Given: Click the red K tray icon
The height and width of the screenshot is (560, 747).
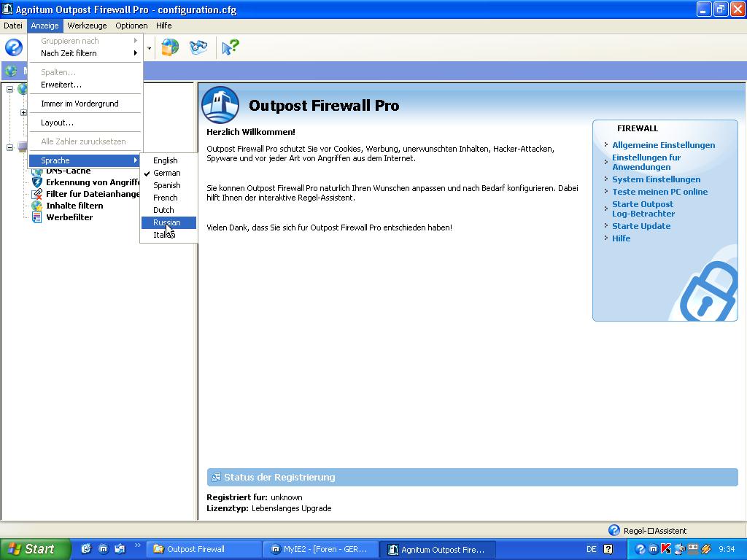Looking at the screenshot, I should tap(666, 549).
